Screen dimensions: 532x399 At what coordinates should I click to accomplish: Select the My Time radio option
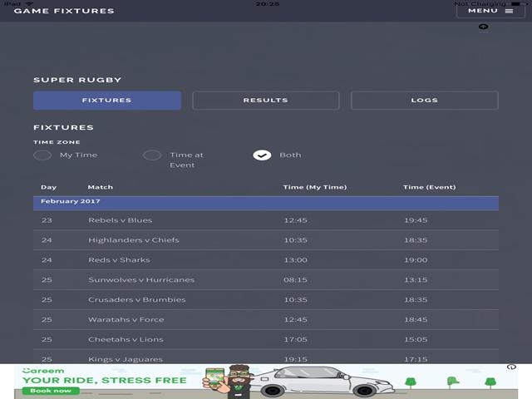(42, 155)
